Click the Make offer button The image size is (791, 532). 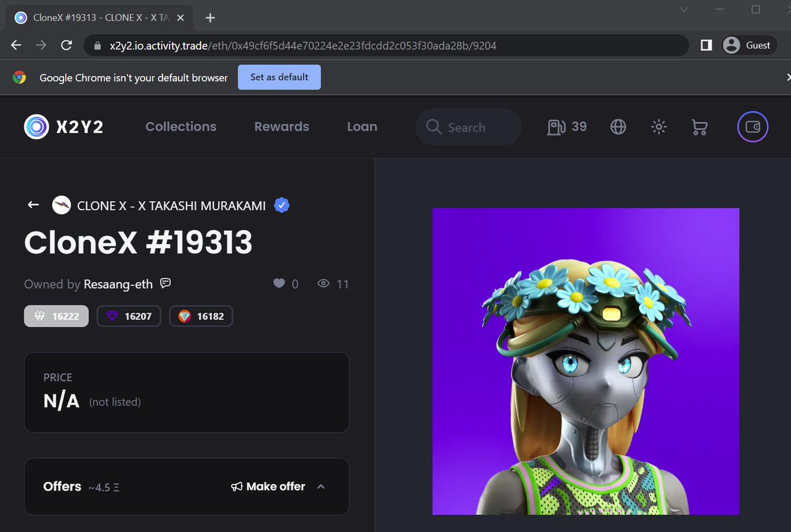268,487
